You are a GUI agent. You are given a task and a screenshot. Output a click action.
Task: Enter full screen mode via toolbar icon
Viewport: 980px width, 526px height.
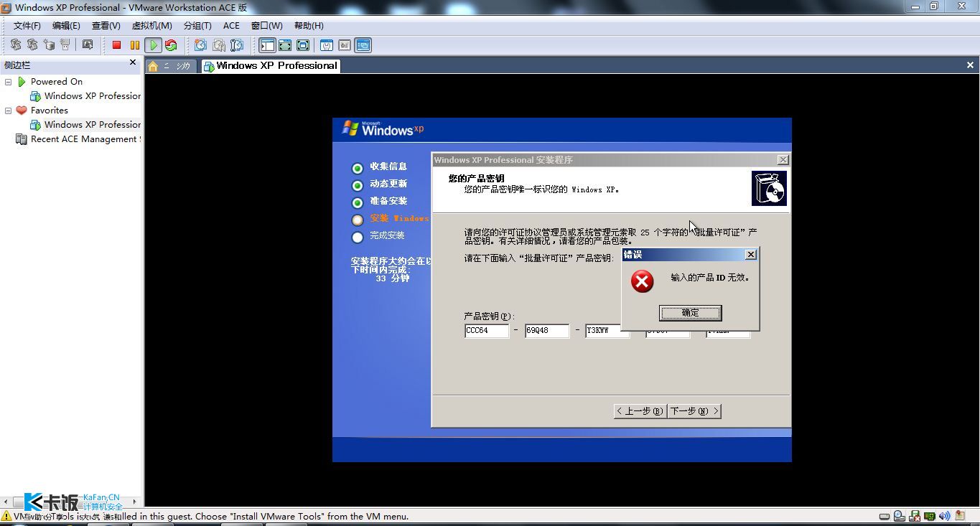[303, 45]
